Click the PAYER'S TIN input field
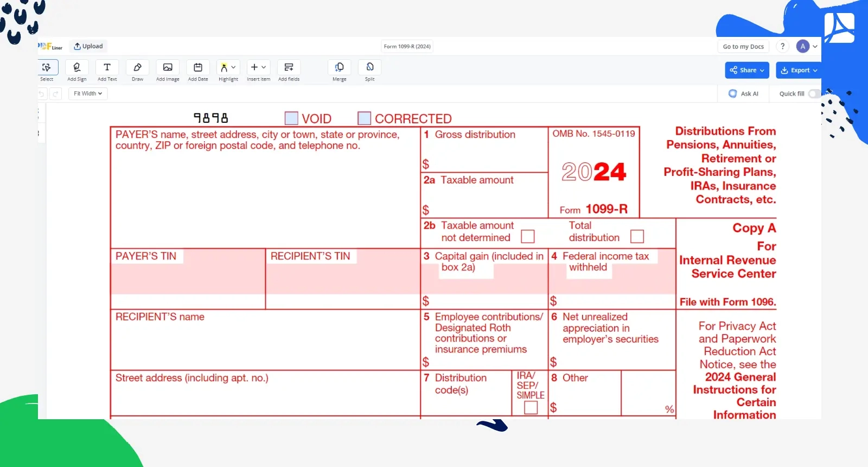This screenshot has height=467, width=868. pos(187,279)
